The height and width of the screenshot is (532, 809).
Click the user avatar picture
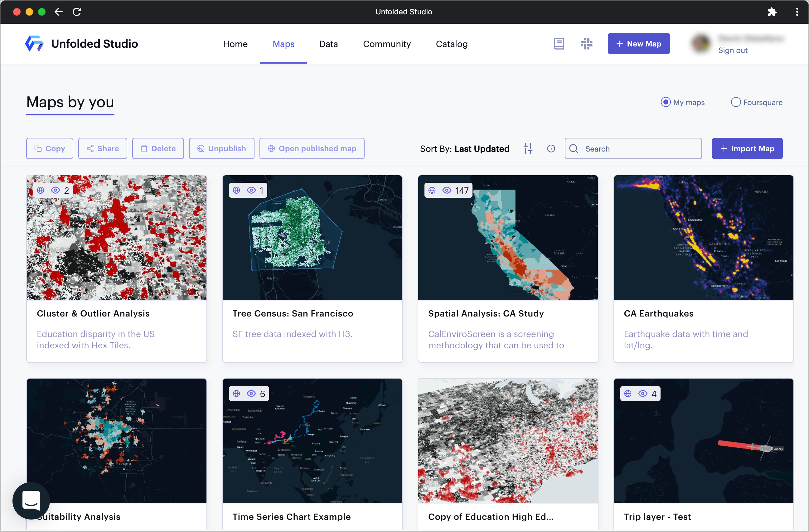pos(700,44)
